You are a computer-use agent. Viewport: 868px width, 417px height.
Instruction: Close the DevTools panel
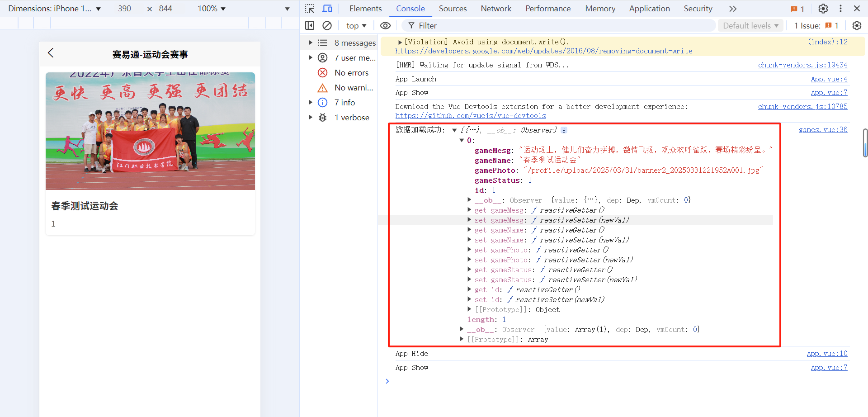pos(857,9)
